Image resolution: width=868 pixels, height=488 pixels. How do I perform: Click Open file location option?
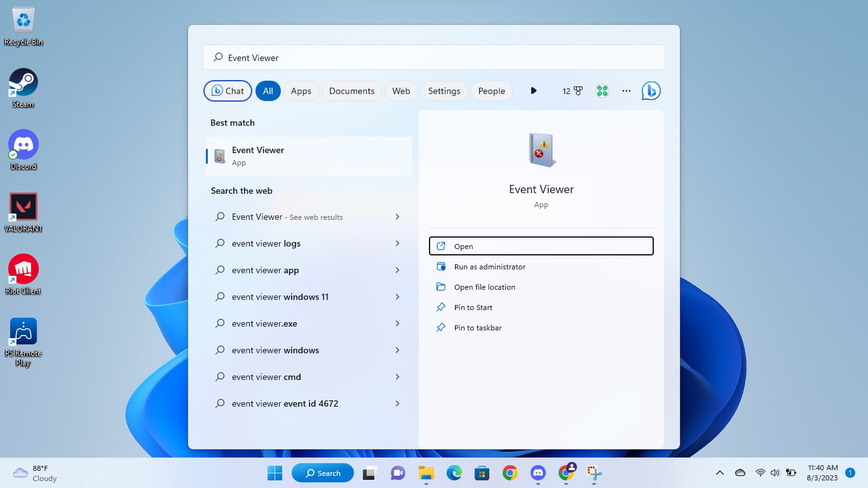484,287
